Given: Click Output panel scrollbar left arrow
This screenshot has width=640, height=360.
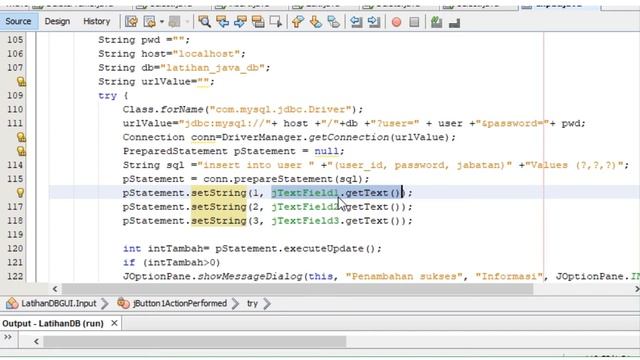Looking at the screenshot, I should (x=36, y=341).
